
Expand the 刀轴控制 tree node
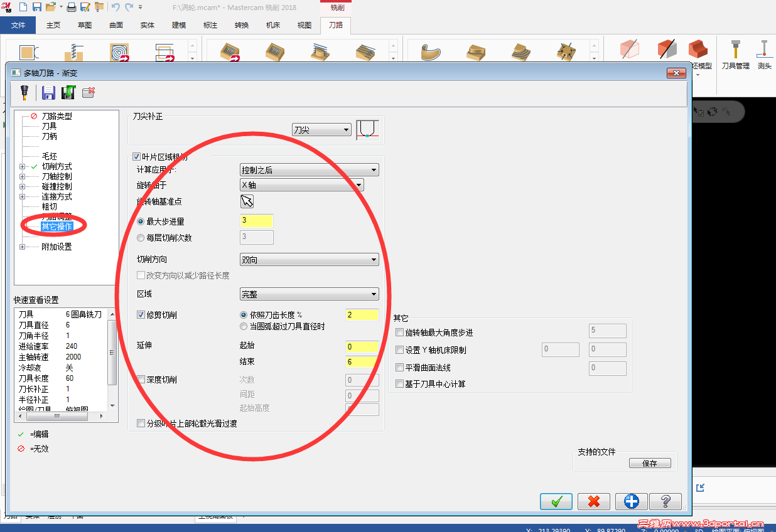point(23,176)
